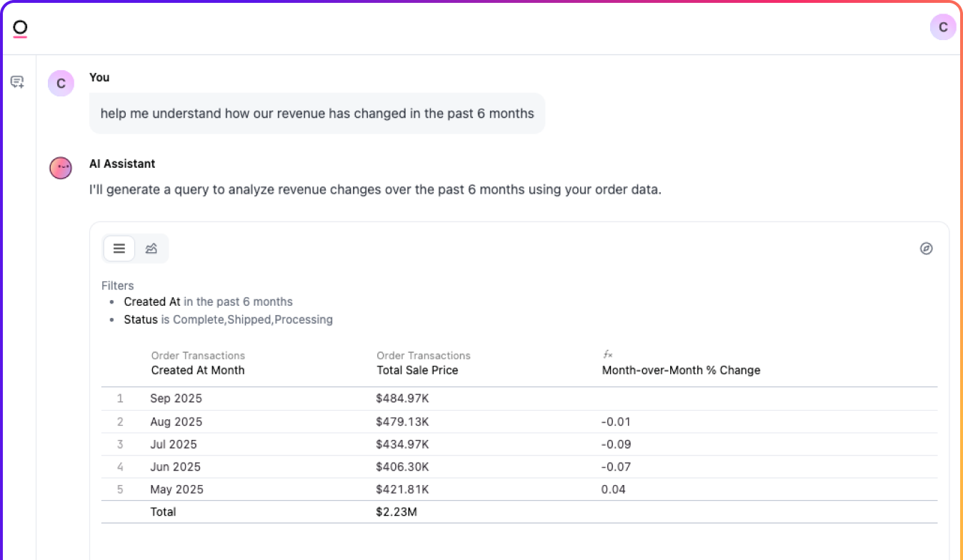Screen dimensions: 963x560
Task: Click Month-over-Month % Change column header
Action: click(x=681, y=370)
